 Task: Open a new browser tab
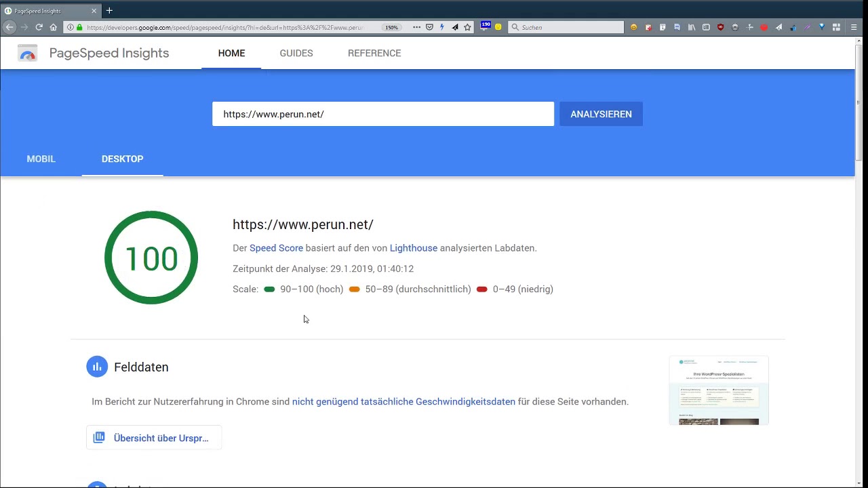click(x=109, y=10)
